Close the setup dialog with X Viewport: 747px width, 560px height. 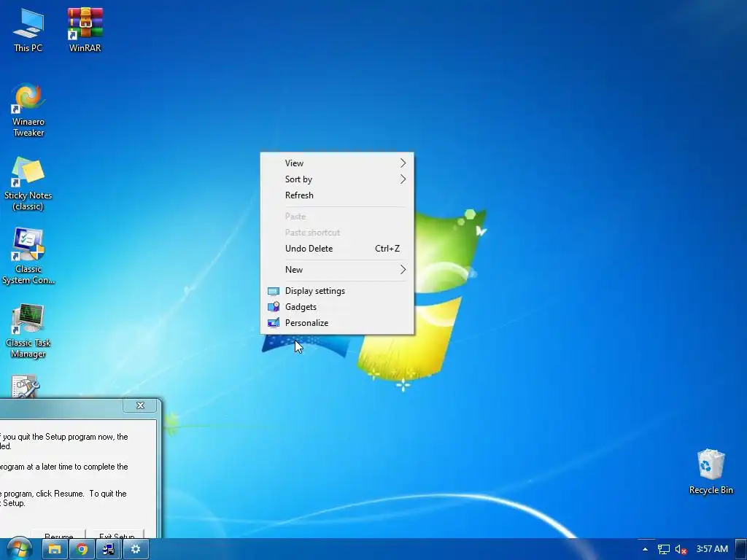point(140,405)
